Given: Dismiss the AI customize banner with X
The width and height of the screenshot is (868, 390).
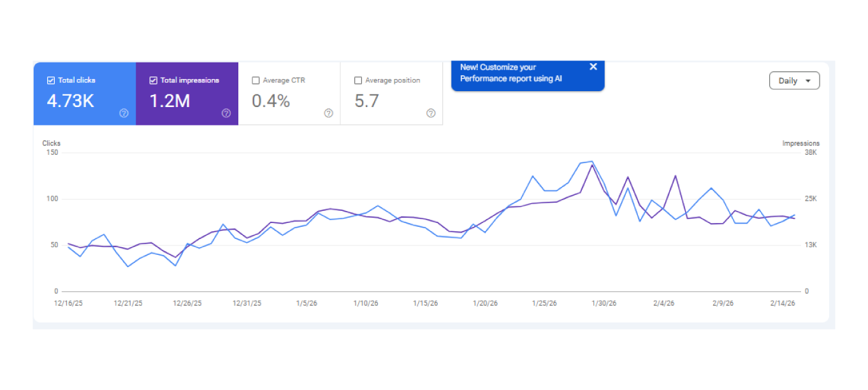Looking at the screenshot, I should coord(593,67).
